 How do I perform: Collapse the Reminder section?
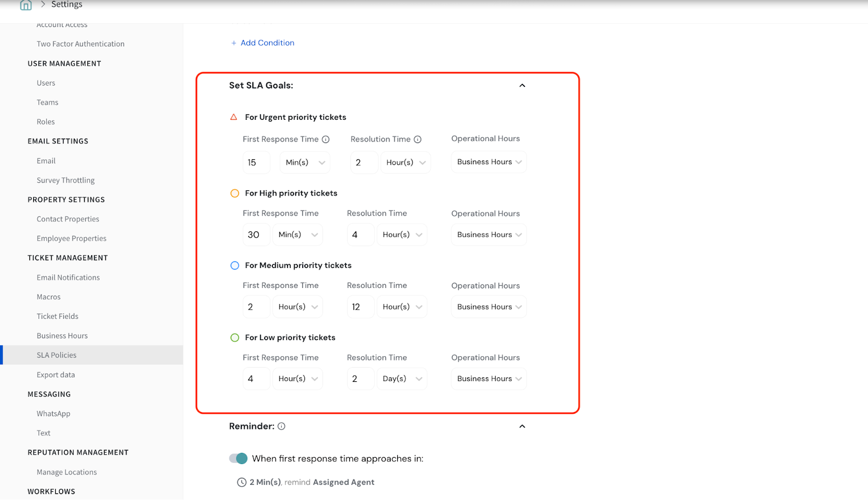(x=522, y=427)
